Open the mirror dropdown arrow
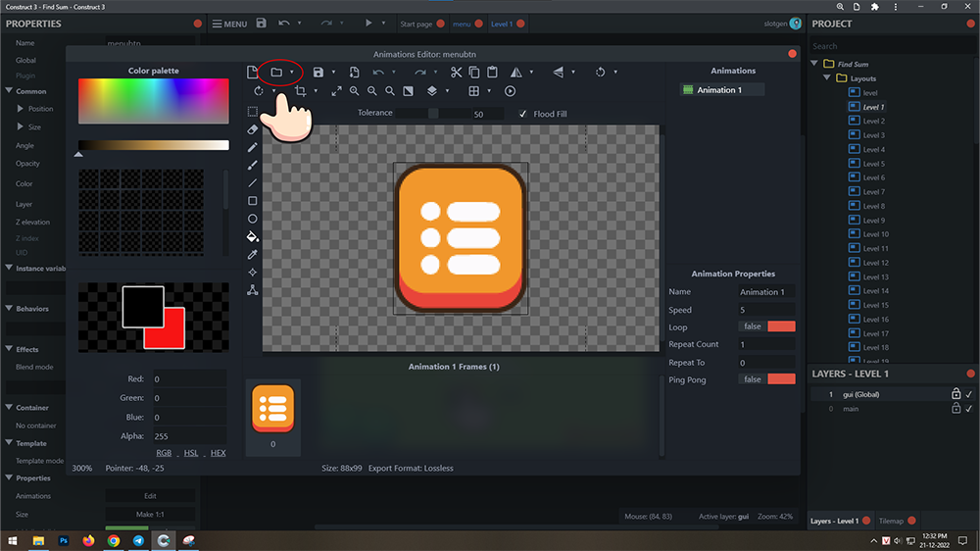Viewport: 980px width, 551px height. (532, 73)
